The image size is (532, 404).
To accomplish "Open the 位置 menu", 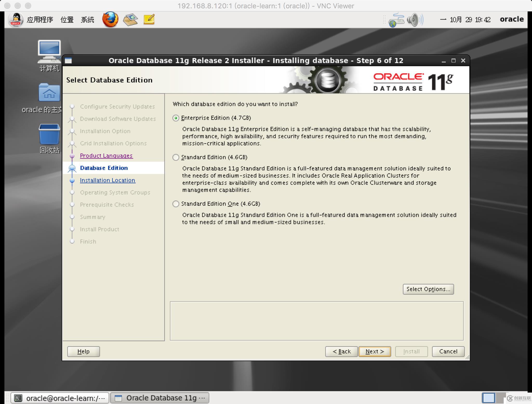I will (x=67, y=20).
